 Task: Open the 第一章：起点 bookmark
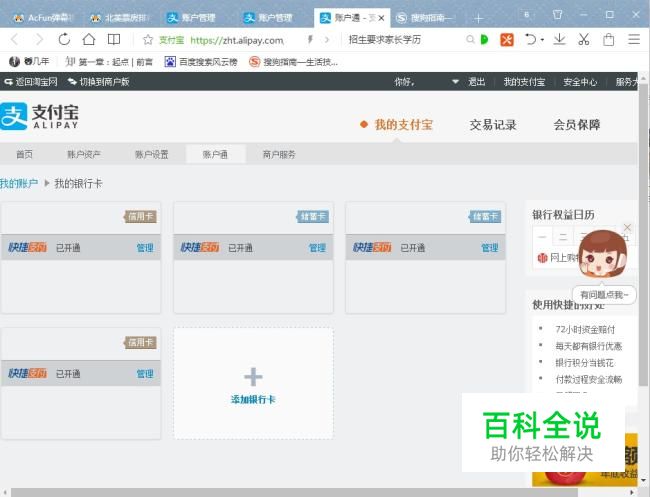109,62
